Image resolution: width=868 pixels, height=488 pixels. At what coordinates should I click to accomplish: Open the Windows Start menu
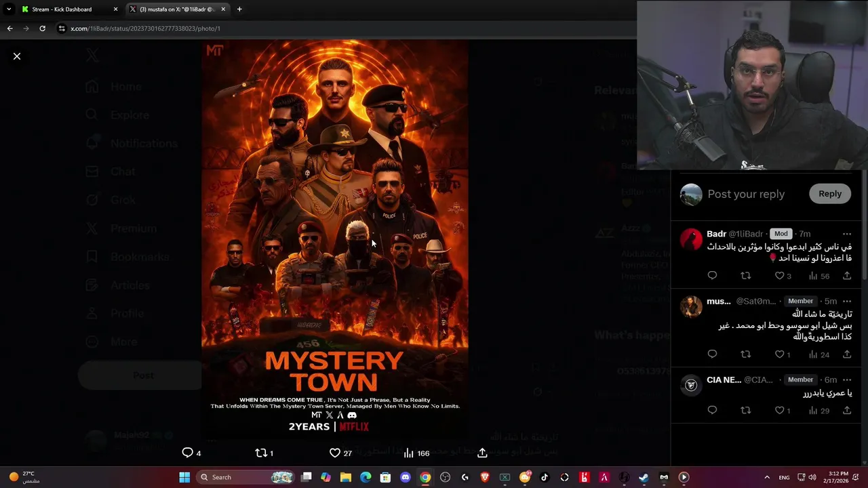(184, 477)
